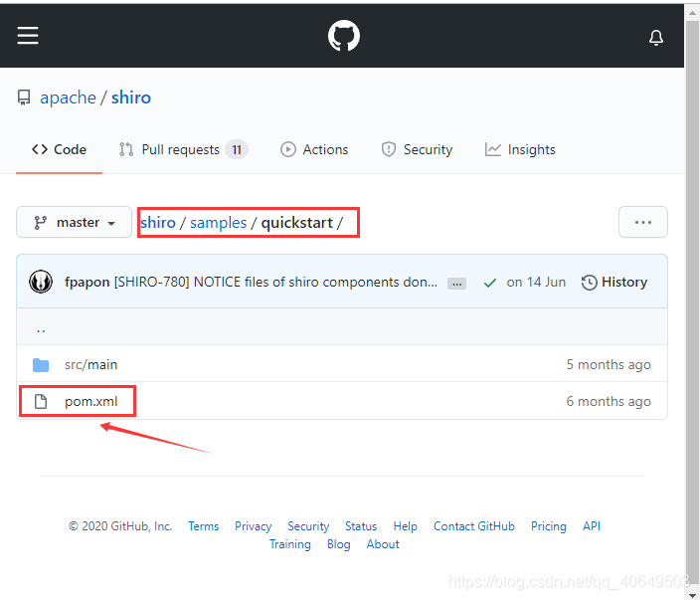Click the pull request icon

coord(126,149)
